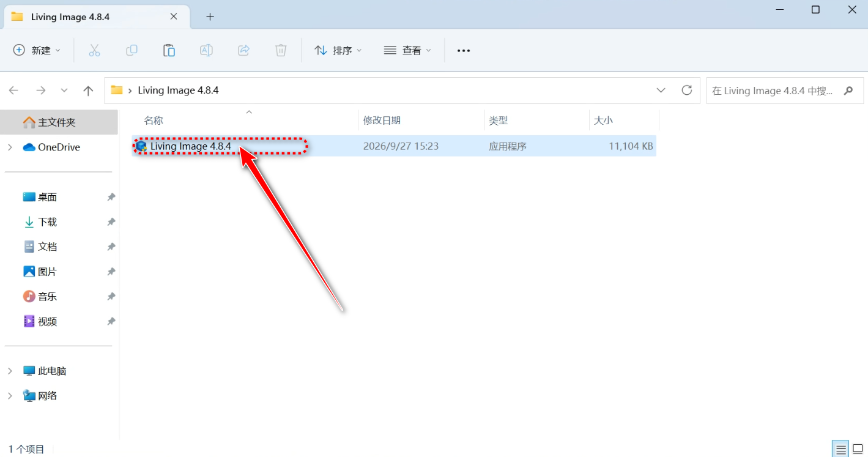Click the Delete trash can icon

[x=281, y=50]
